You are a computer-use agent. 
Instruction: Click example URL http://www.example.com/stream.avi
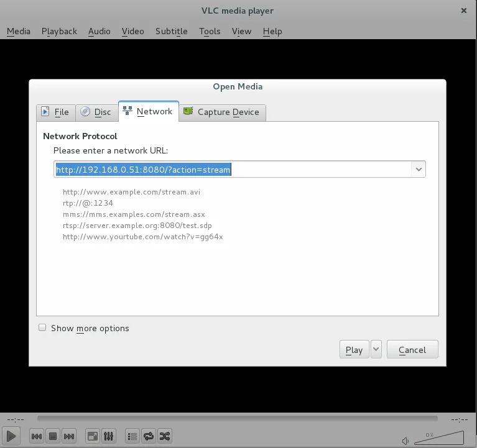point(131,192)
